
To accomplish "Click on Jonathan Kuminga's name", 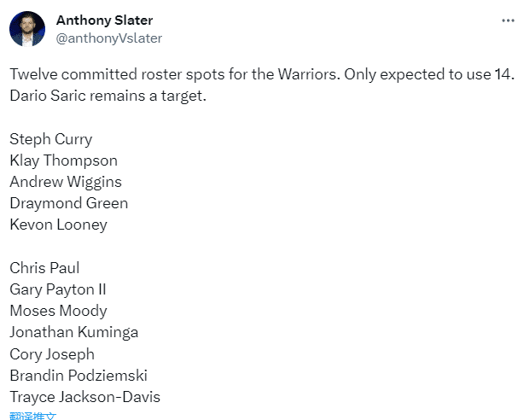I will click(x=73, y=332).
